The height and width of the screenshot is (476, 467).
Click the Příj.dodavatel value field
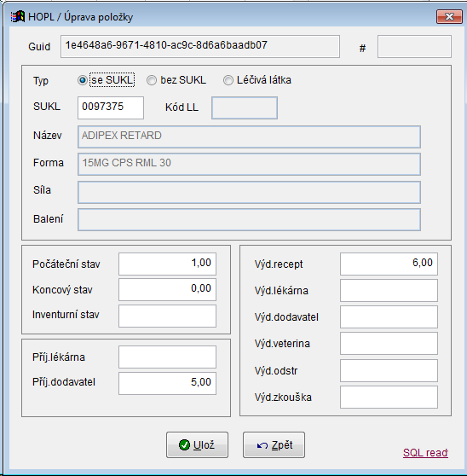click(x=167, y=383)
